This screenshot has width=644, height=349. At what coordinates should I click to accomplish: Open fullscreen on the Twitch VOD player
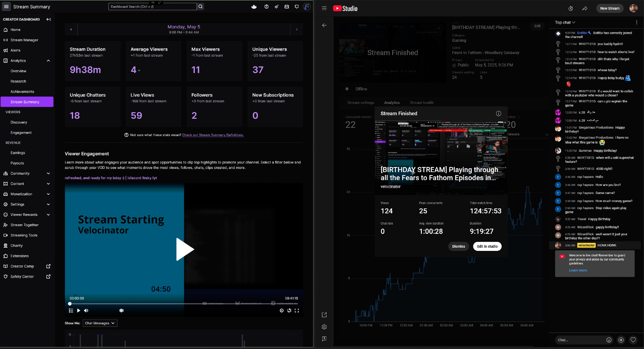297,310
